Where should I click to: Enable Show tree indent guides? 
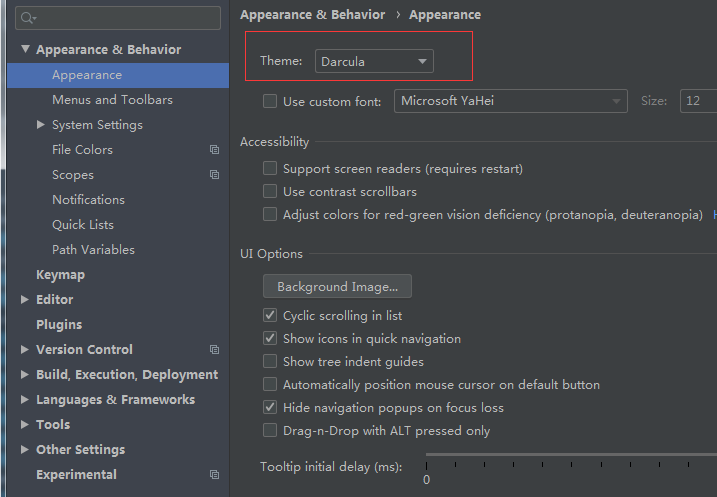click(270, 362)
